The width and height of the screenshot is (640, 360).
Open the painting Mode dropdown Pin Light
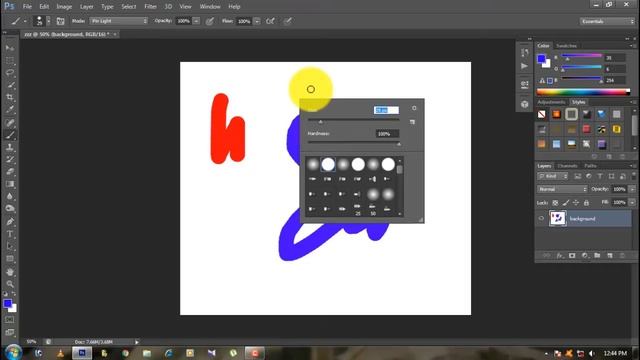point(119,21)
